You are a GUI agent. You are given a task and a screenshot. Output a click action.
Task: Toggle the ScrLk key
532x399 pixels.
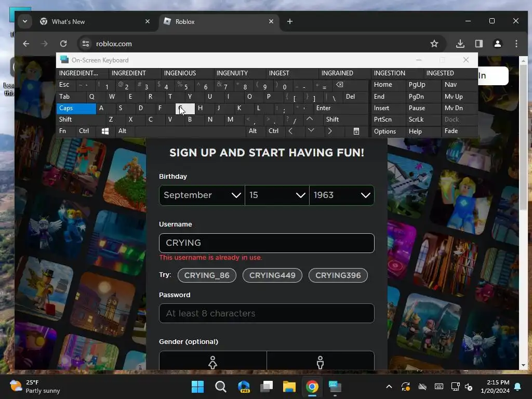pyautogui.click(x=423, y=119)
